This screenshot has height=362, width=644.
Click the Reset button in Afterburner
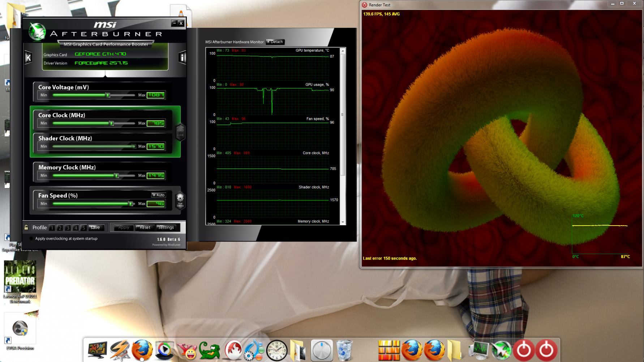(145, 228)
